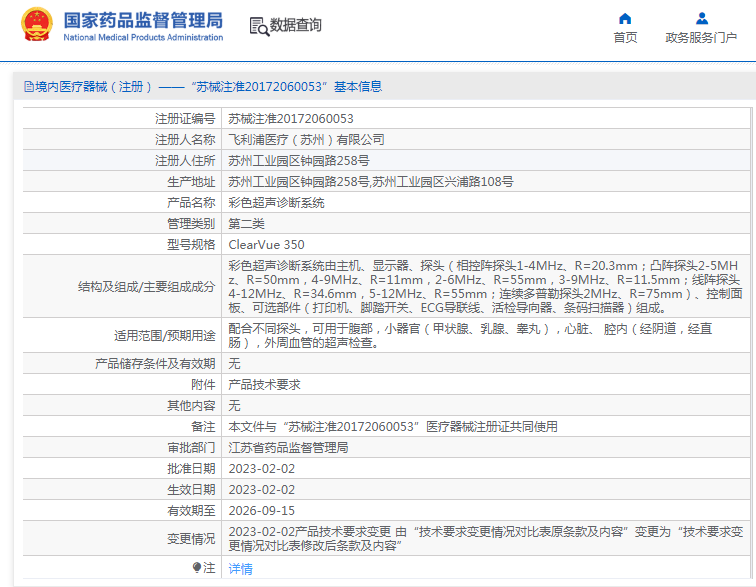Viewport: 756px width, 587px height.
Task: Click the 管理类别 row label
Action: pyautogui.click(x=191, y=224)
